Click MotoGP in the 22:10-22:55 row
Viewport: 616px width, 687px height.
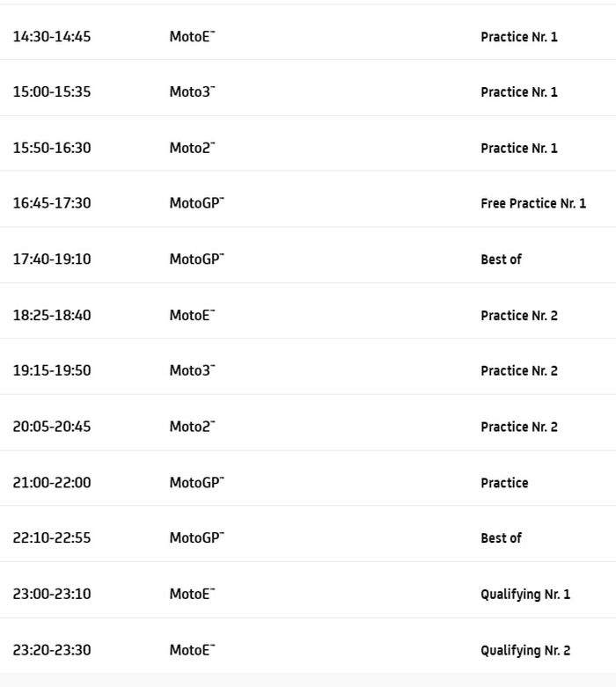pos(196,538)
